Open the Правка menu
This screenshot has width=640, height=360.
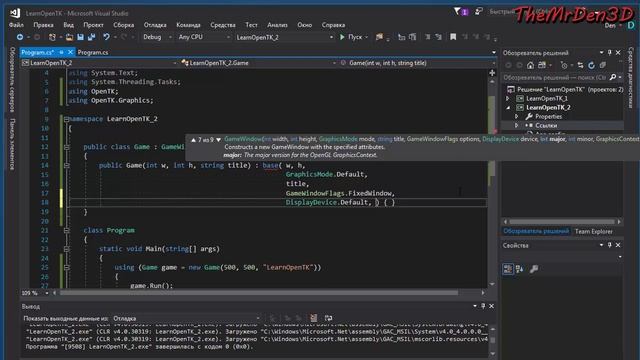[x=44, y=25]
